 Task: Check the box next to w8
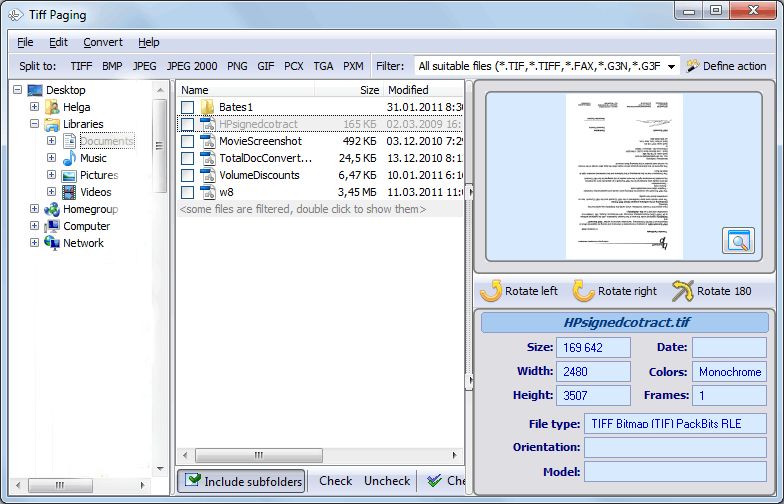[188, 192]
